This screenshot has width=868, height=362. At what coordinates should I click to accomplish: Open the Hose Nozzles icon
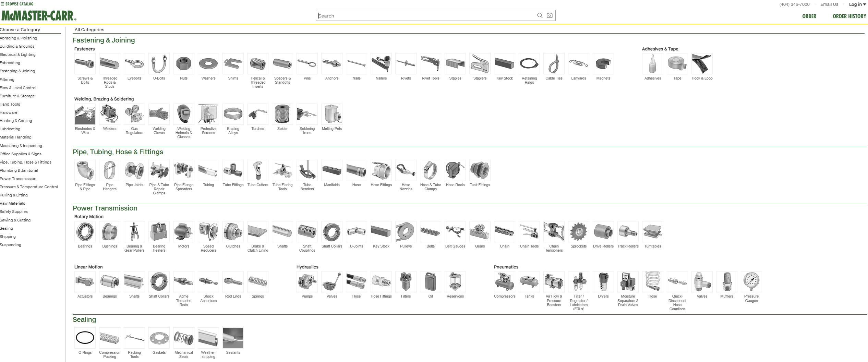point(406,170)
